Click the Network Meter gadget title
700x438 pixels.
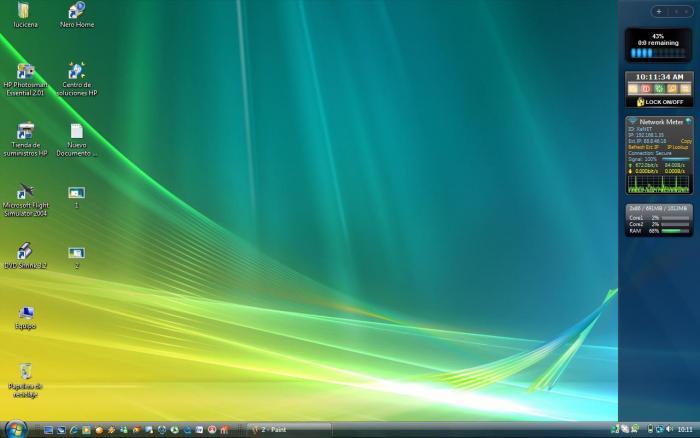point(661,122)
